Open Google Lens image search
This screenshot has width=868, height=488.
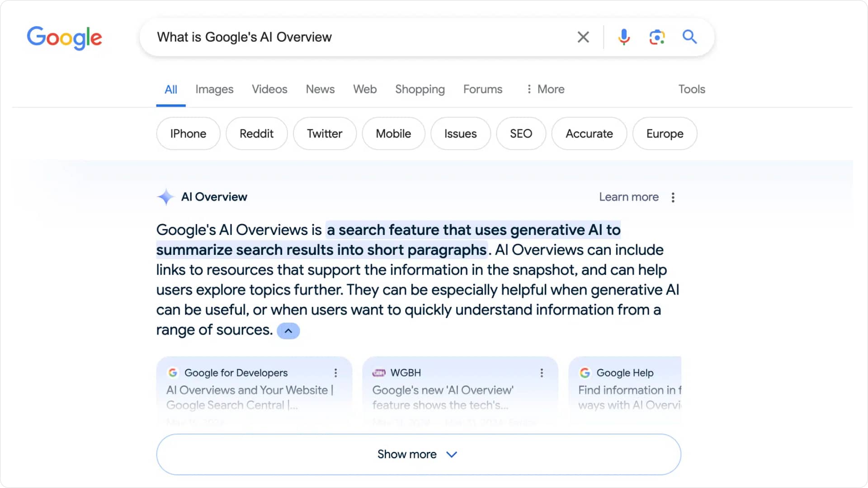tap(657, 37)
